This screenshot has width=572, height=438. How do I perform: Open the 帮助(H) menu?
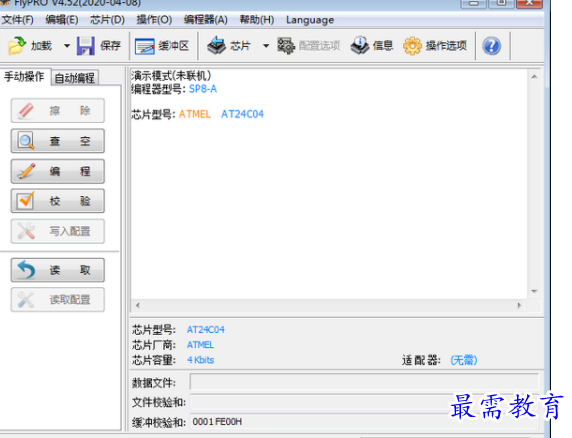tap(257, 20)
